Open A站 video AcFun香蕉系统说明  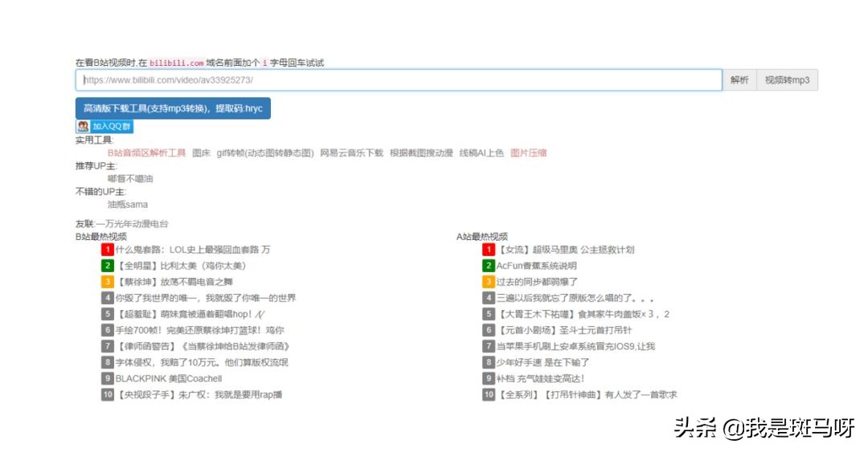[x=536, y=266]
